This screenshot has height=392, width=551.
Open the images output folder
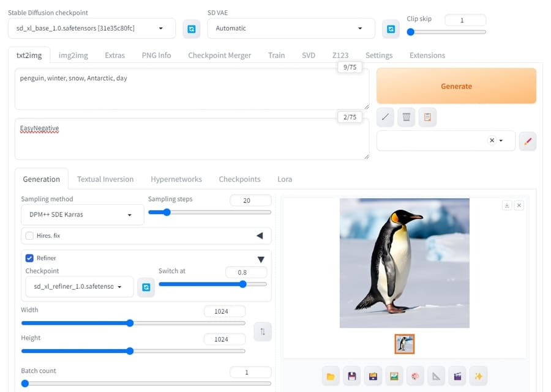pos(331,376)
